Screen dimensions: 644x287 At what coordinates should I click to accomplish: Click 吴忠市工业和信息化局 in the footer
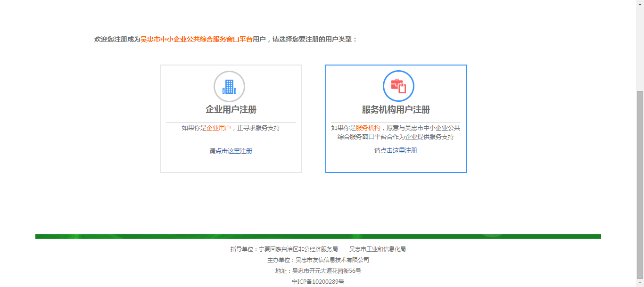377,249
